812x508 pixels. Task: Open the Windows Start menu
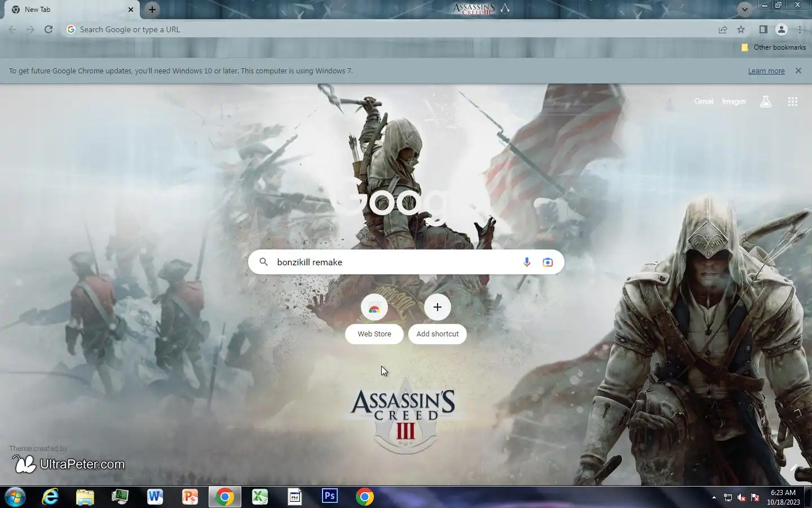point(15,497)
